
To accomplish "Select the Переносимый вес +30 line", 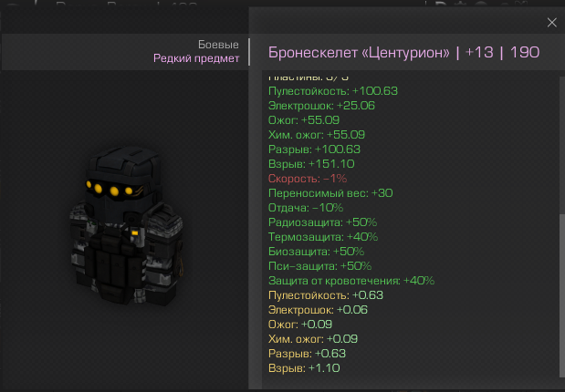I will [x=330, y=193].
